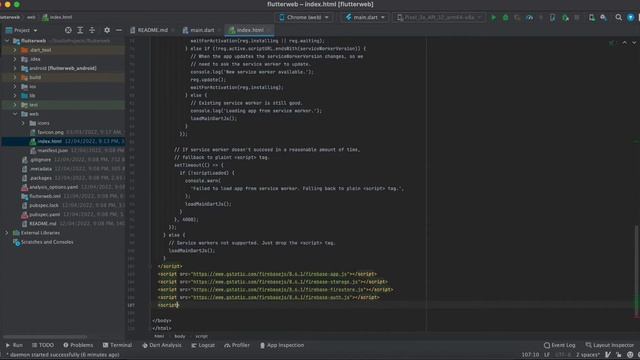Run the app with the green play button
This screenshot has height=360, width=640.
pos(493,18)
